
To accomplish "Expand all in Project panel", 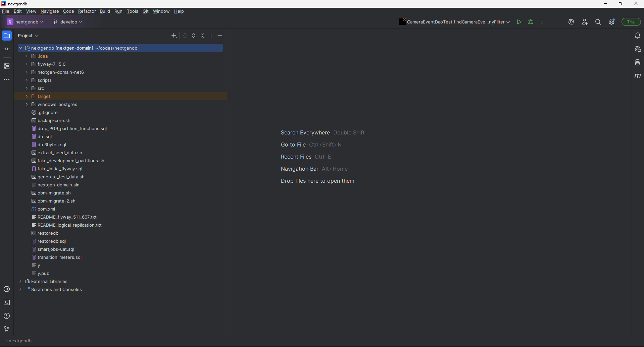I will (194, 36).
